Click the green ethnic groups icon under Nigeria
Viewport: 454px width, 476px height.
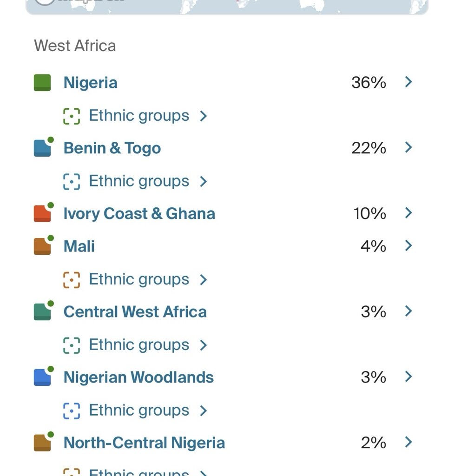pos(72,116)
